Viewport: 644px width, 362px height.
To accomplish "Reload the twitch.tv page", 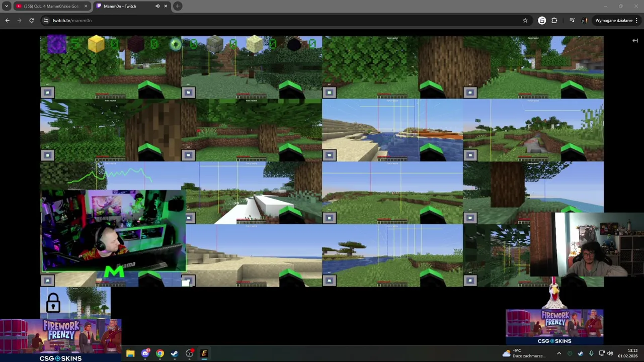I will 31,20.
